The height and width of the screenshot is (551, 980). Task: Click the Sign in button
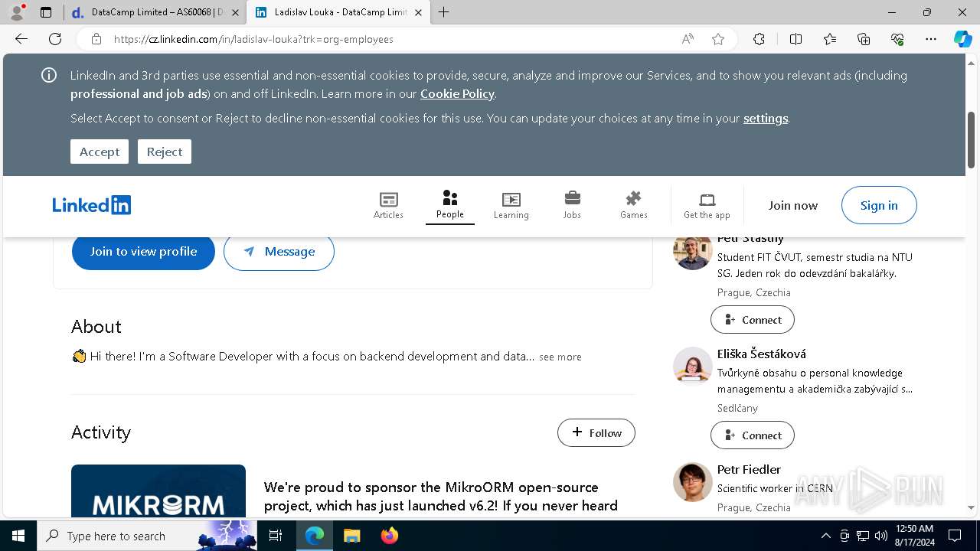(x=879, y=205)
